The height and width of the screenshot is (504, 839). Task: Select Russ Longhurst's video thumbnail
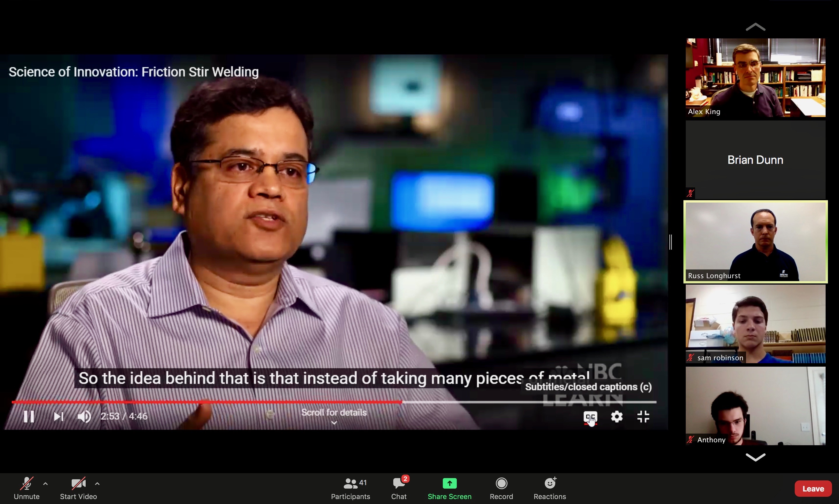coord(755,242)
